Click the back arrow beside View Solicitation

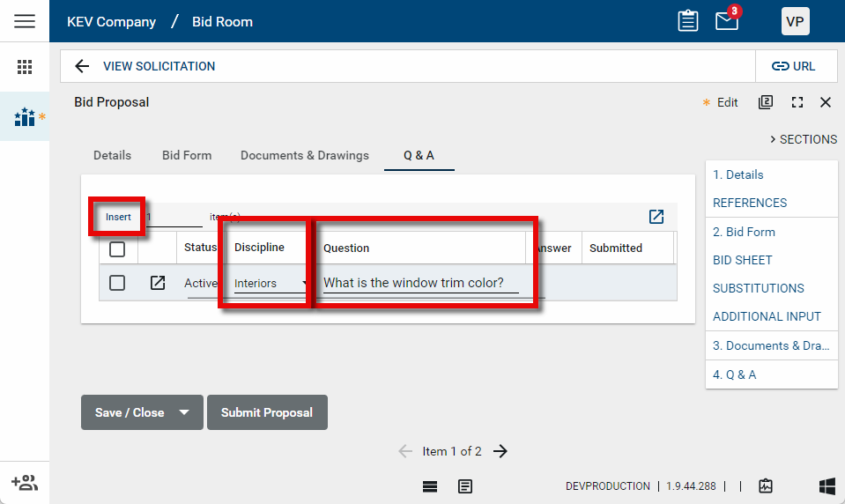[x=82, y=66]
